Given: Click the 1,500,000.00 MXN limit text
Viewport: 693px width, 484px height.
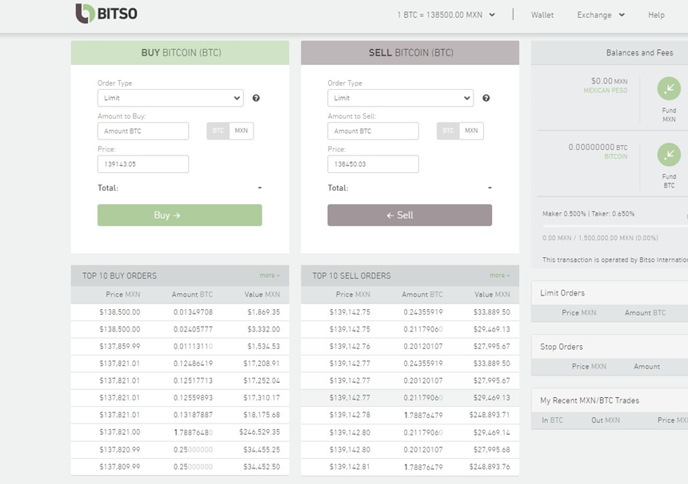Looking at the screenshot, I should [x=600, y=238].
